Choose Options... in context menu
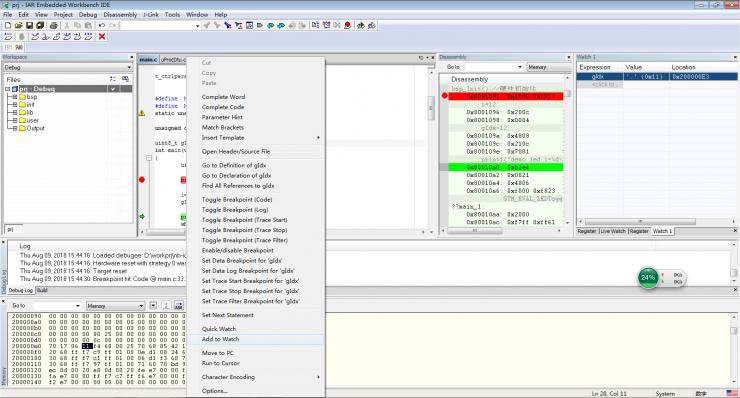 pos(256,390)
